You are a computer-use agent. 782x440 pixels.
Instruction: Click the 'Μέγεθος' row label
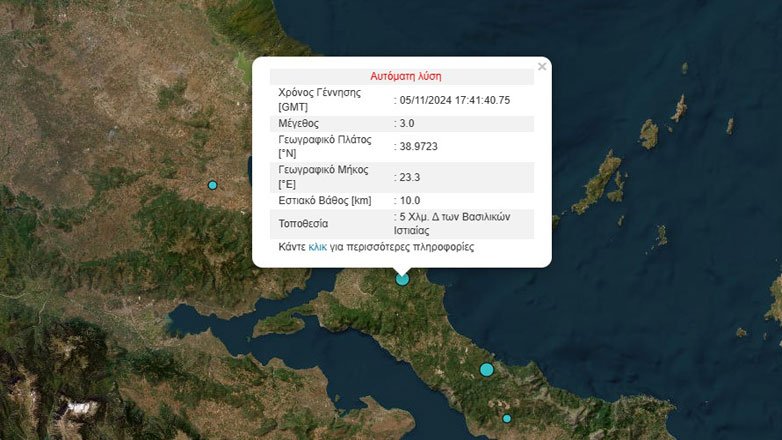point(298,123)
